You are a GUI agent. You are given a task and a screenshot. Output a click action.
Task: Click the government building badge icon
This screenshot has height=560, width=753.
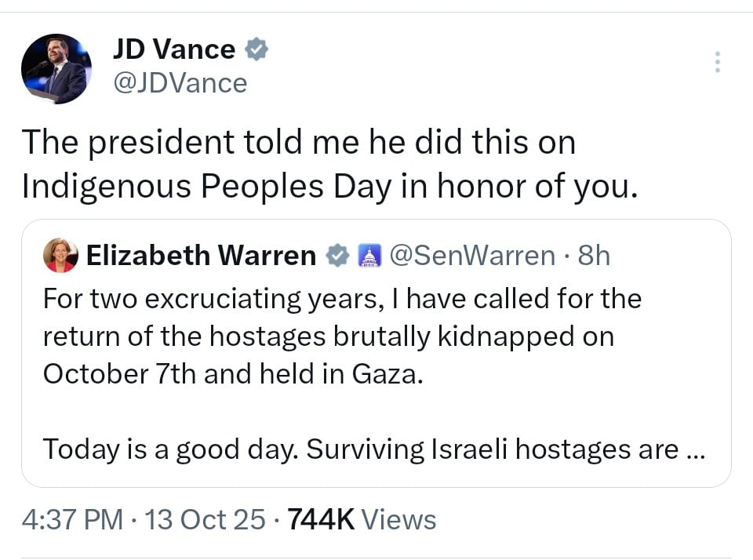(369, 256)
